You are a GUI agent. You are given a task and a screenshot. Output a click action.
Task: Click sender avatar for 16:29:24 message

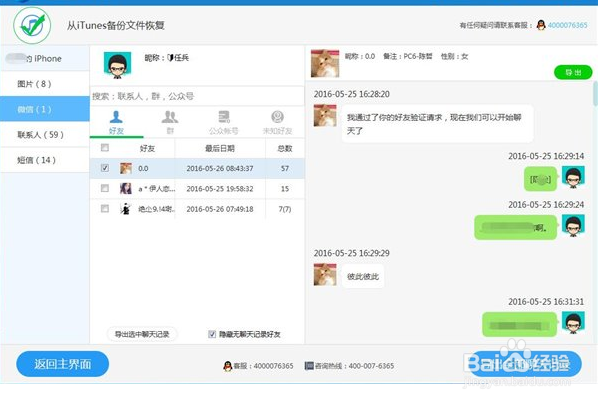click(x=573, y=226)
